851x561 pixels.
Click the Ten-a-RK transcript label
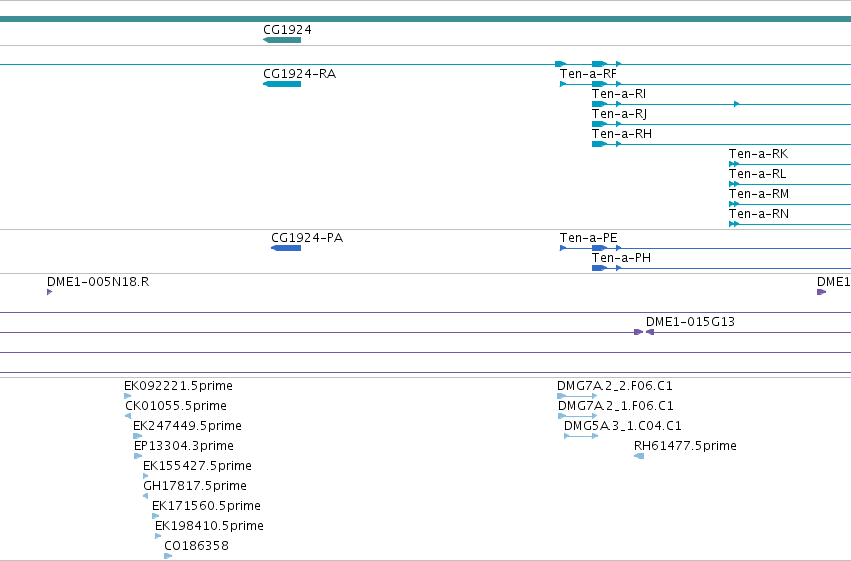click(x=758, y=154)
